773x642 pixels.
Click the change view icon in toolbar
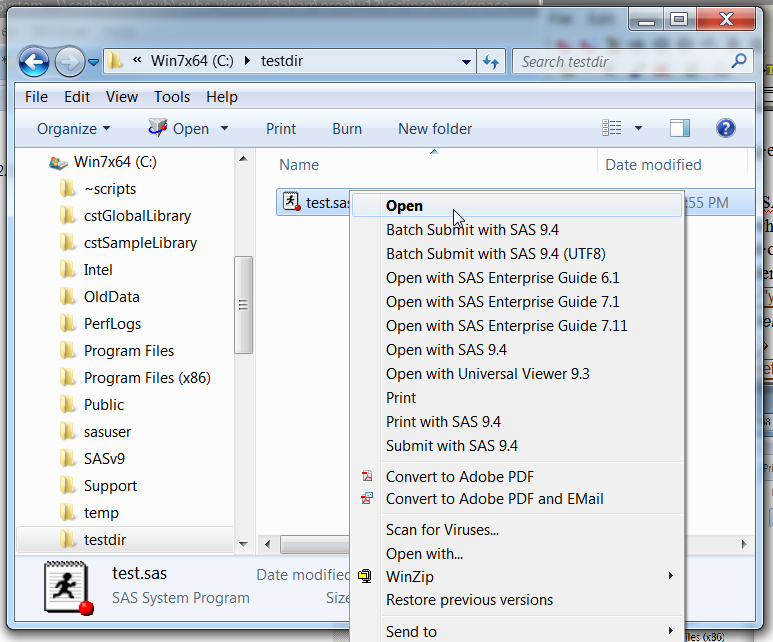(612, 128)
